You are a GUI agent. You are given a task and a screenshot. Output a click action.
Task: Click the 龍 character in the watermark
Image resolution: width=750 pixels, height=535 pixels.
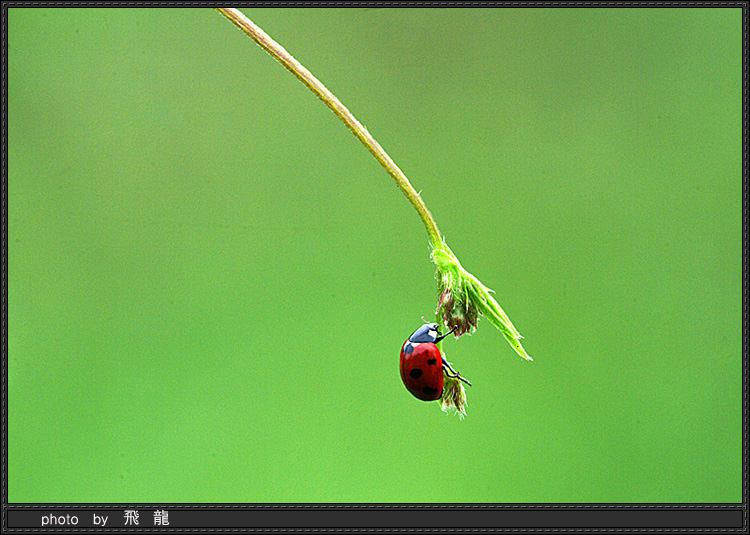pos(161,518)
